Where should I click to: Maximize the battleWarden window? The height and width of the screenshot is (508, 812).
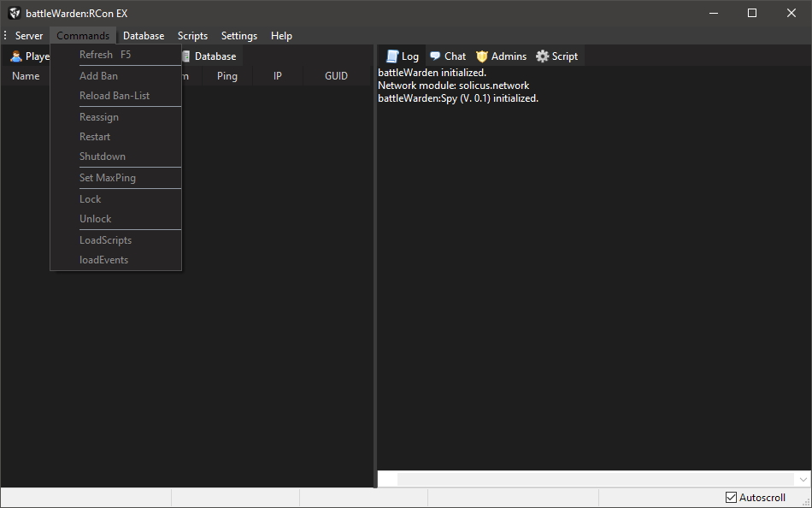click(x=752, y=13)
